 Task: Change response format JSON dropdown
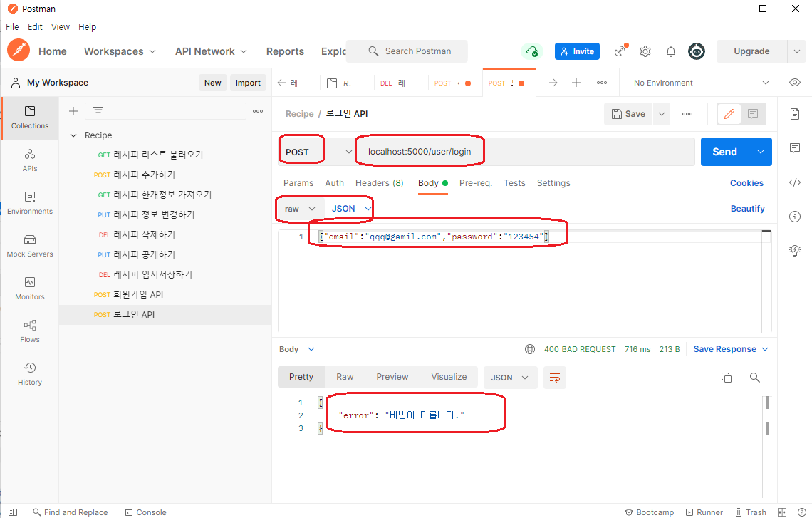point(510,378)
